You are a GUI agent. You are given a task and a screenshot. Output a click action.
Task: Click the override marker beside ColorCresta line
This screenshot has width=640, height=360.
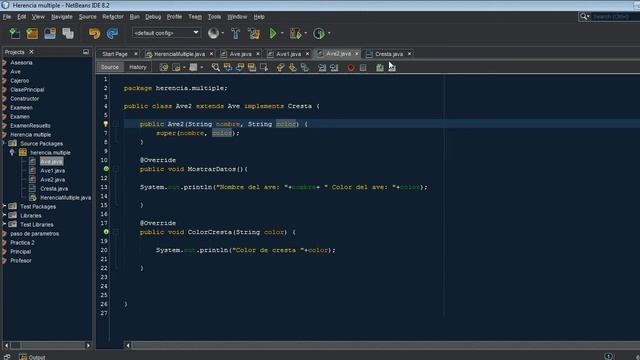pos(106,231)
